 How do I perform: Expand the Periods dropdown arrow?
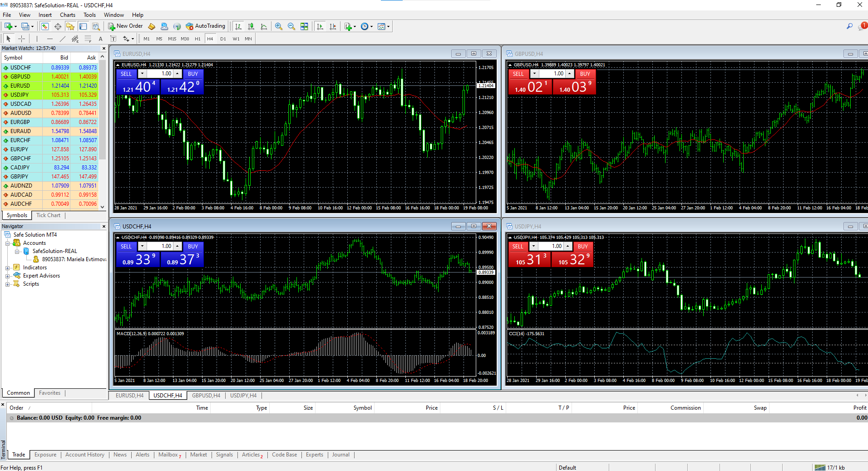point(371,26)
